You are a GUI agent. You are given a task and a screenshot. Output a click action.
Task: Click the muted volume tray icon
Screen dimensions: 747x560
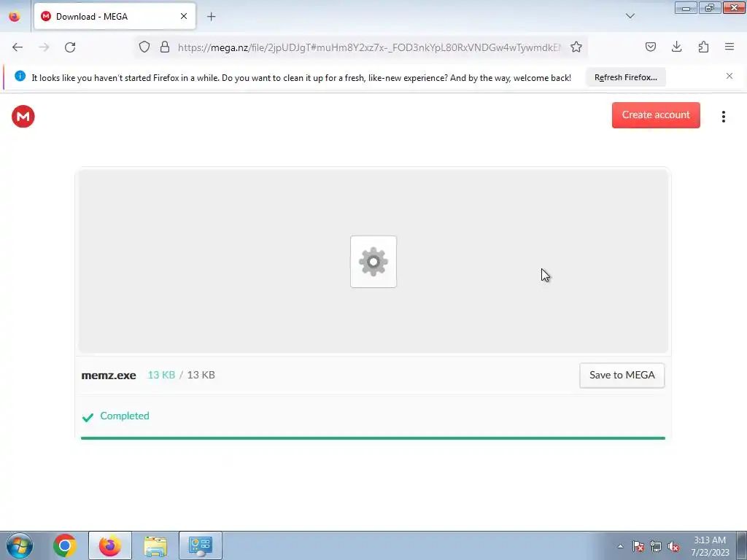673,546
